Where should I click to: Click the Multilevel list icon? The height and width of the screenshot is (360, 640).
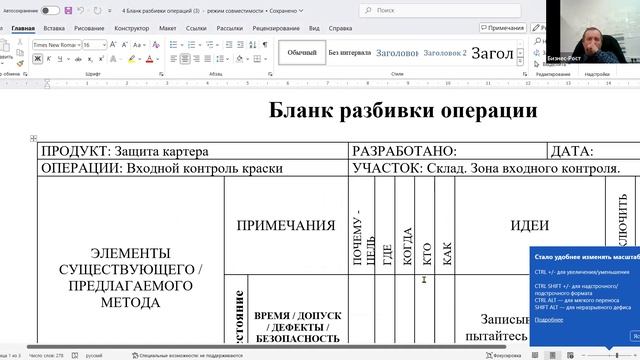(x=209, y=44)
